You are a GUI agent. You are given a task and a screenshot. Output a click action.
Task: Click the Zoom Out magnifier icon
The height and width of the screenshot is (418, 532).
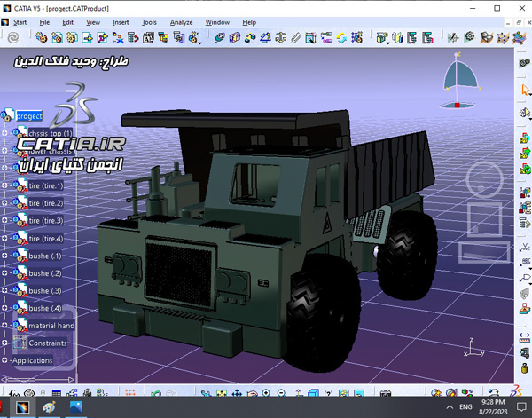(x=281, y=393)
